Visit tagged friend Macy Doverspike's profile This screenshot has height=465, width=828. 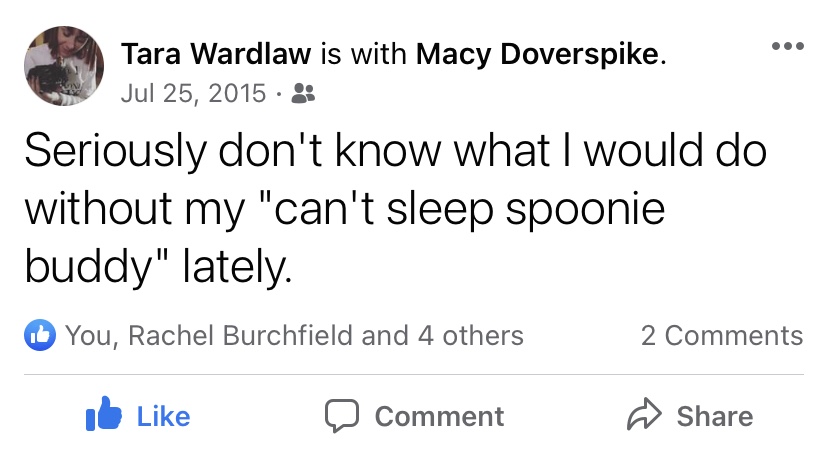537,54
